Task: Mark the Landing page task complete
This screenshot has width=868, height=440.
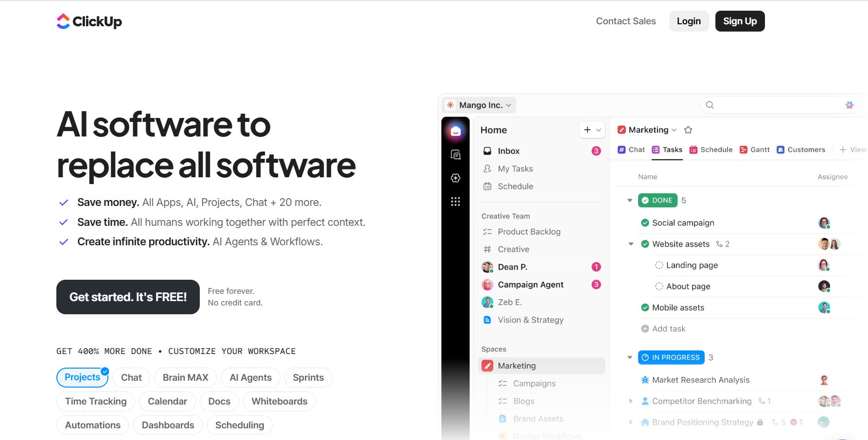Action: [659, 265]
